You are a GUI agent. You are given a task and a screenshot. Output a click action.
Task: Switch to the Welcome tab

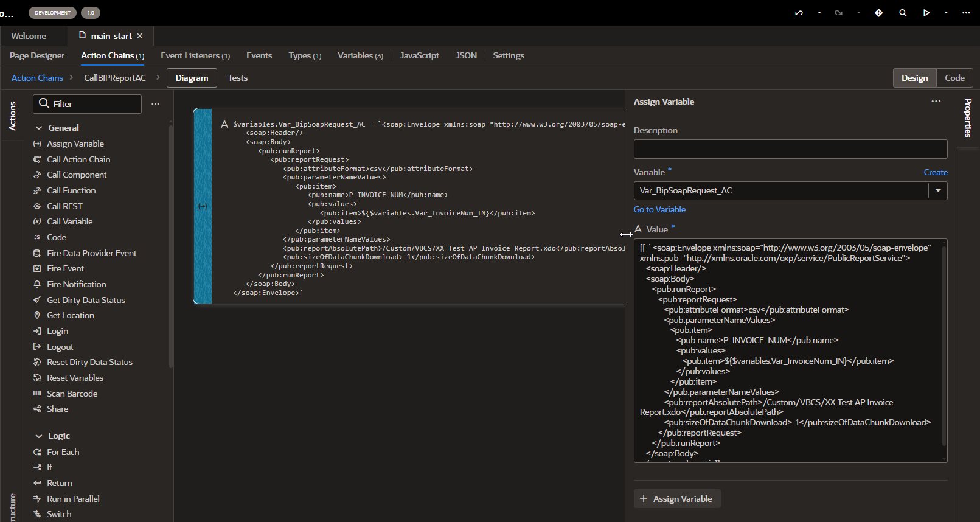(x=29, y=36)
